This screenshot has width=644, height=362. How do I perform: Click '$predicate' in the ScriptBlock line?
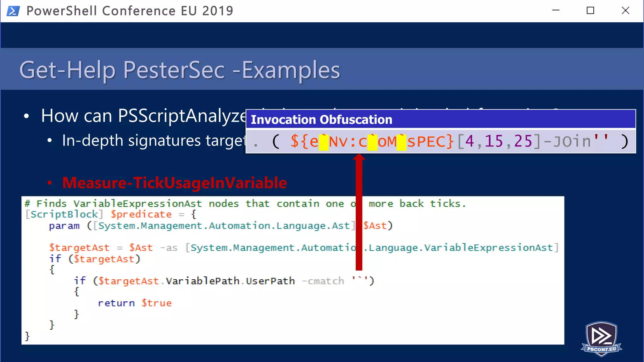coord(141,214)
